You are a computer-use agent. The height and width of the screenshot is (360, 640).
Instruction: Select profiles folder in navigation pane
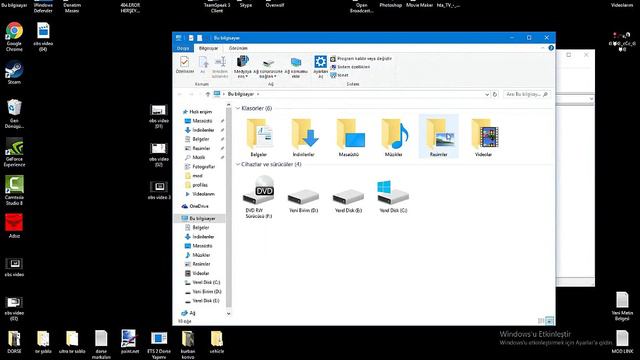196,185
